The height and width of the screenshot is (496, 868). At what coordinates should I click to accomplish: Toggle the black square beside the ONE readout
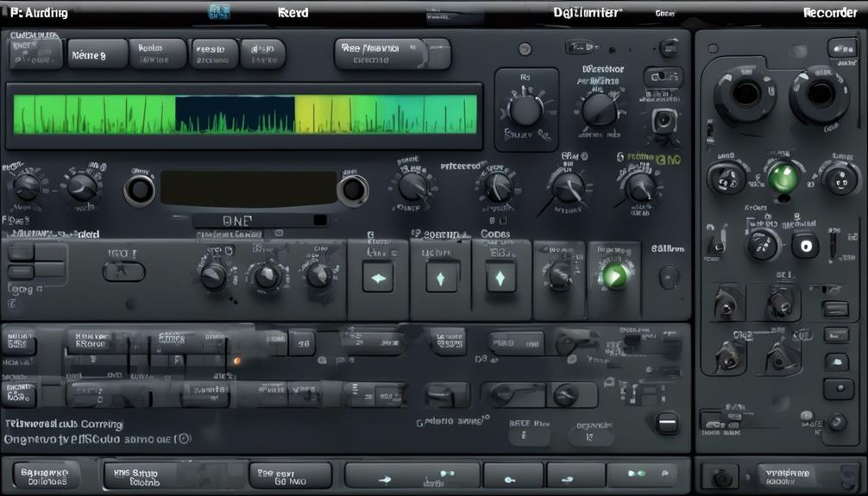(x=320, y=220)
